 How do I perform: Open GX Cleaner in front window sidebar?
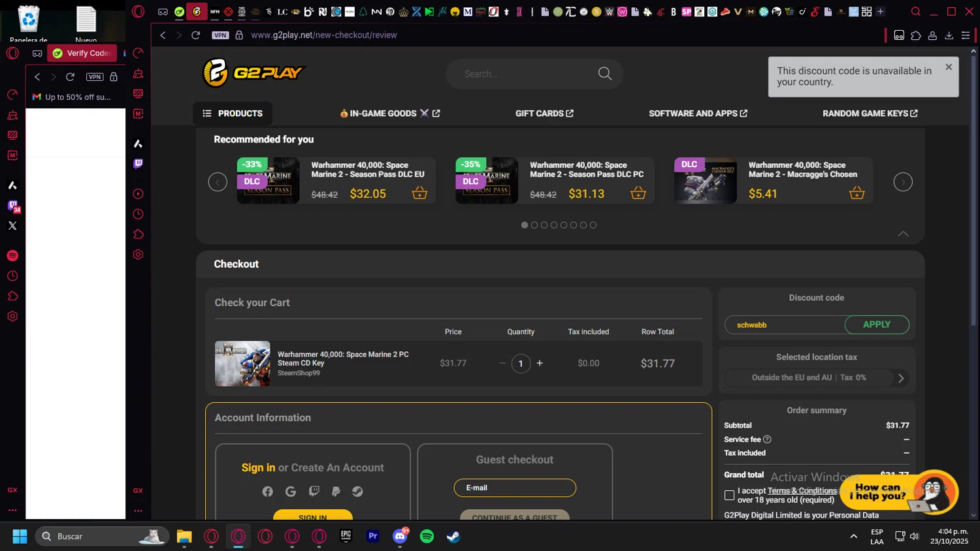(x=138, y=73)
